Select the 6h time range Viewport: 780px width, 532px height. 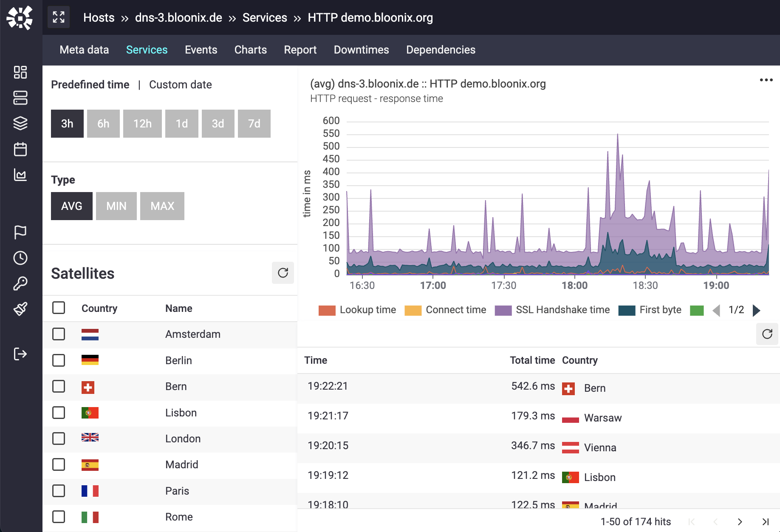tap(103, 124)
